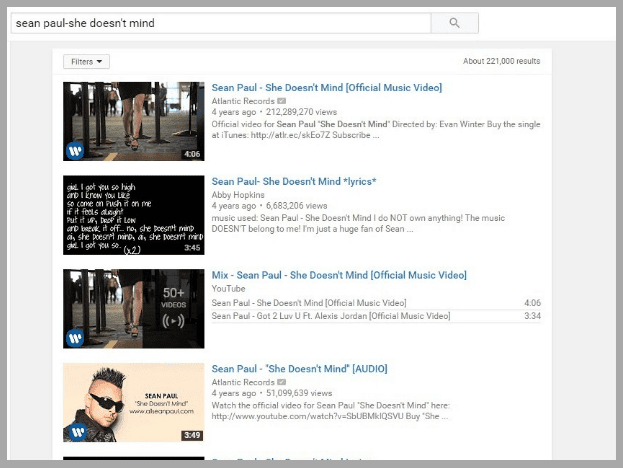Select 'Got 2 Luv U Ft. Alexis Jordan' track
Screen dimensions: 623x468
click(x=330, y=316)
